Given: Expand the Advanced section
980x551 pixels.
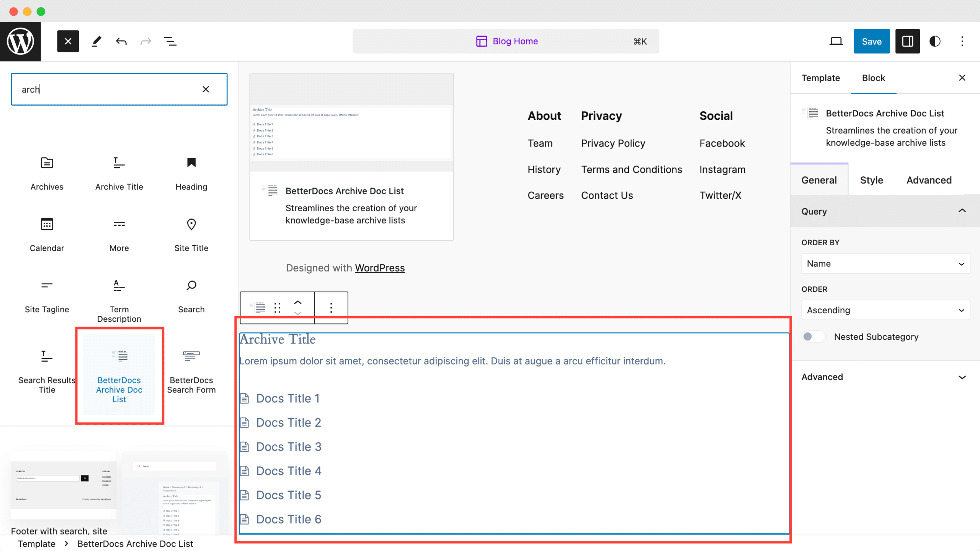Looking at the screenshot, I should tap(883, 376).
